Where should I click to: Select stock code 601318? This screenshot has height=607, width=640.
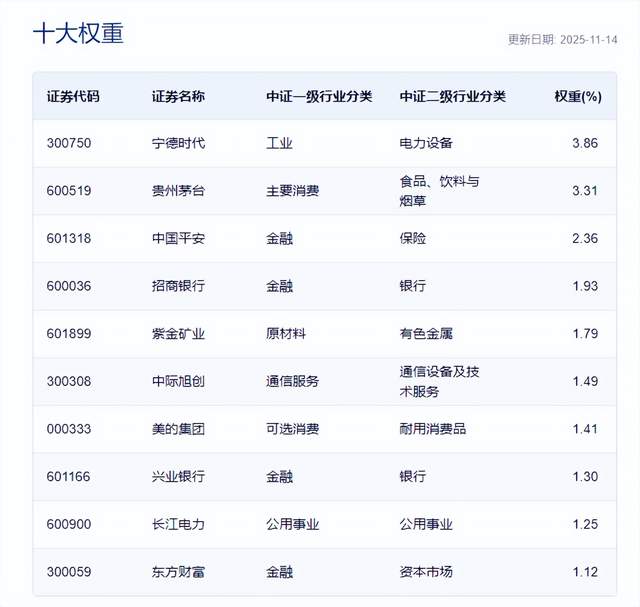69,238
